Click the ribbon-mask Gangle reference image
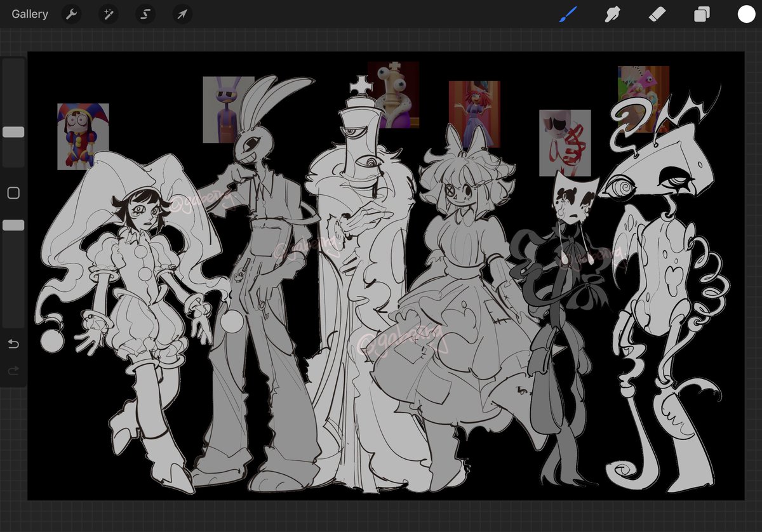Viewport: 762px width, 532px height. click(x=565, y=143)
